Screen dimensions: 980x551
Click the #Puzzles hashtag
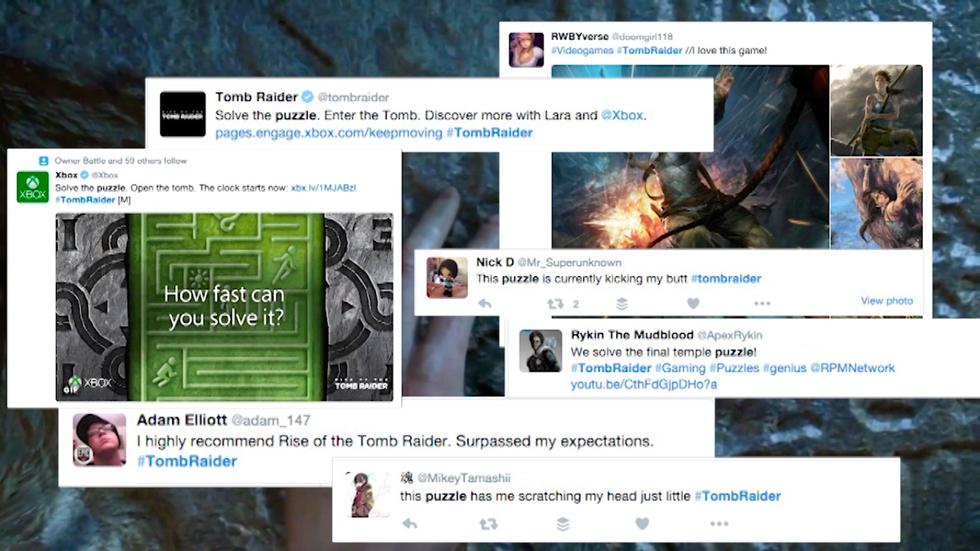(x=735, y=368)
